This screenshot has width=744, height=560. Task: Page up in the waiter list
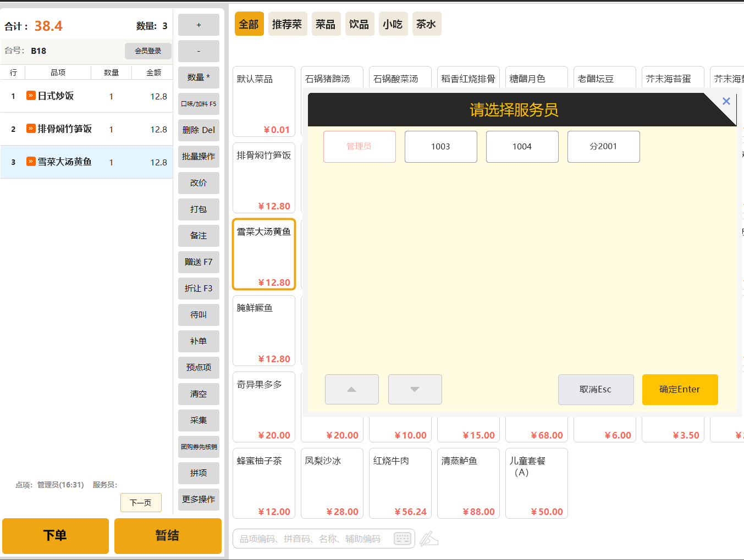click(352, 389)
